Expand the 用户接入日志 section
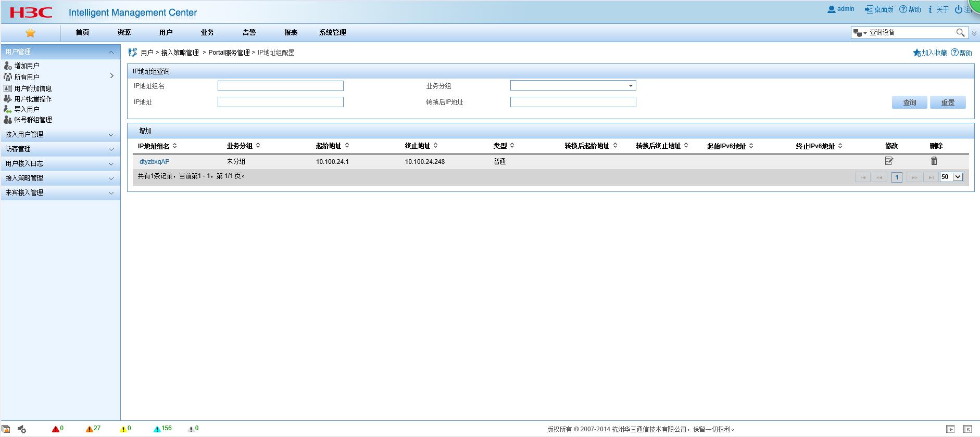Image resolution: width=980 pixels, height=437 pixels. click(60, 163)
